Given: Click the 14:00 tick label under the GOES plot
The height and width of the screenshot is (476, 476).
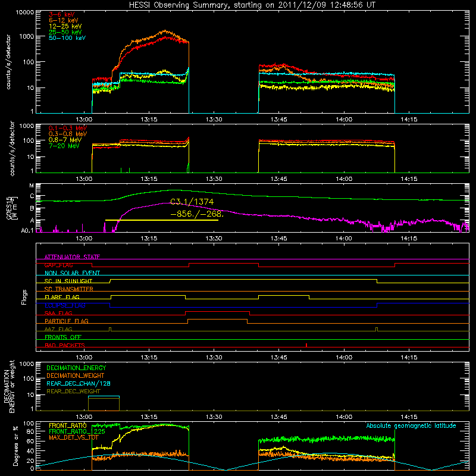Looking at the screenshot, I should pyautogui.click(x=344, y=239).
